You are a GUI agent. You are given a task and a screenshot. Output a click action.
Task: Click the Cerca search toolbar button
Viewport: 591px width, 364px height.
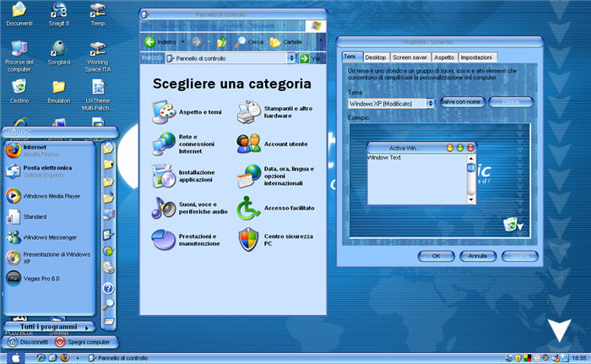[249, 42]
